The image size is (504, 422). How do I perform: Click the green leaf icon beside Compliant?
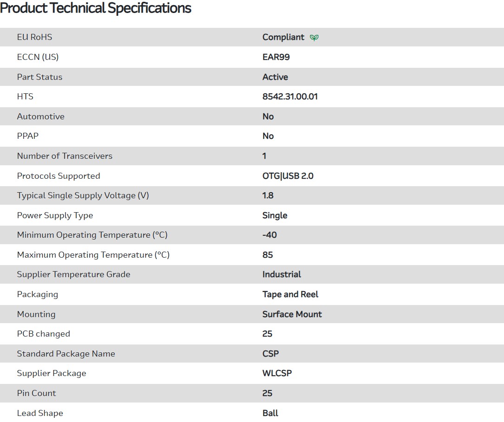pos(314,38)
